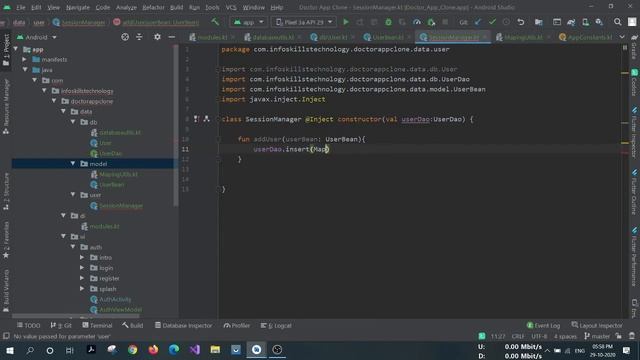Open the AVD Manager phone icon
Viewport: 640px width, 360px height.
tap(585, 22)
